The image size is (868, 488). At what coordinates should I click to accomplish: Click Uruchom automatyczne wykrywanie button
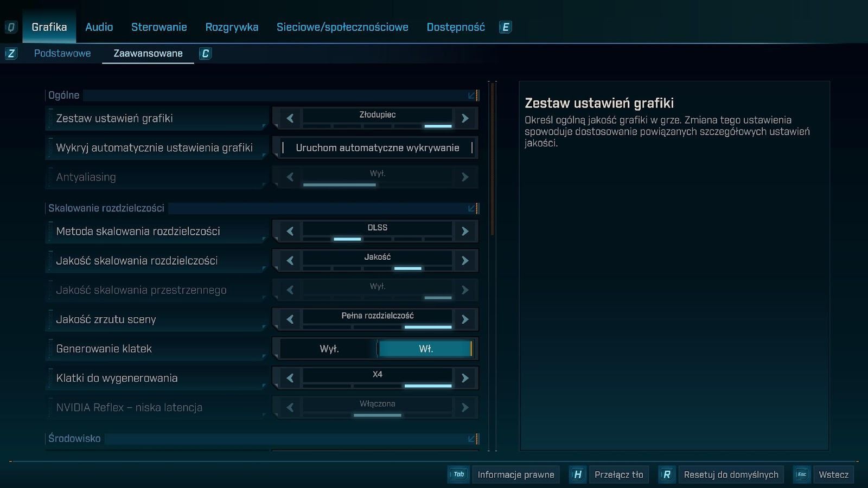[x=377, y=148]
